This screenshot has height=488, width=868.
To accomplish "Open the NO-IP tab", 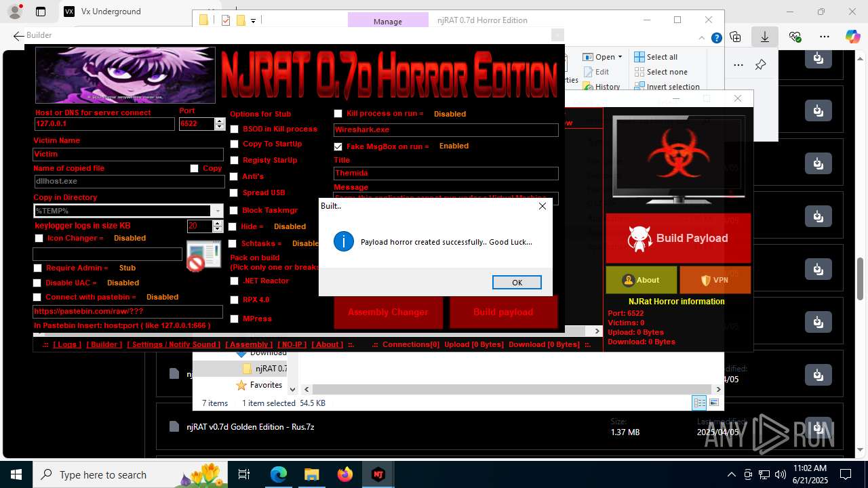I will point(292,344).
